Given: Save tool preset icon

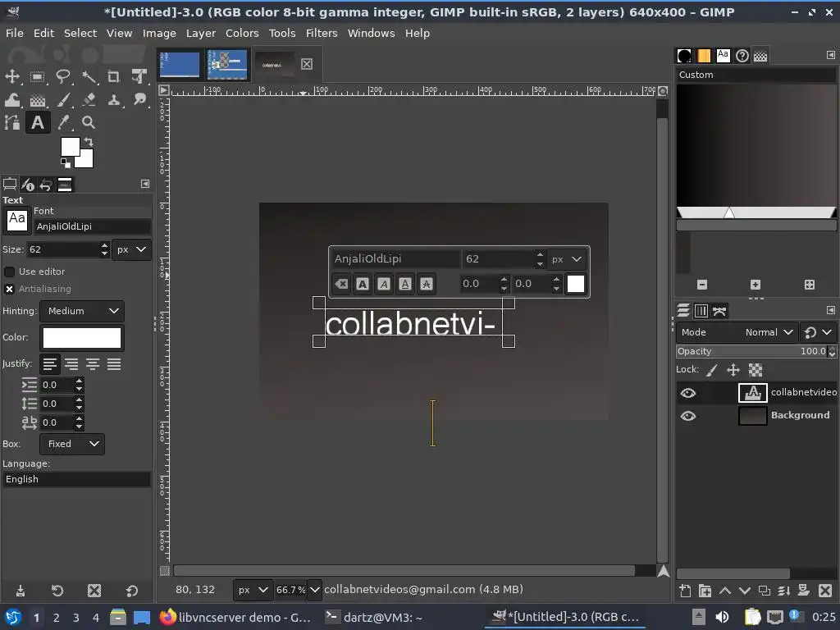Looking at the screenshot, I should (x=21, y=591).
